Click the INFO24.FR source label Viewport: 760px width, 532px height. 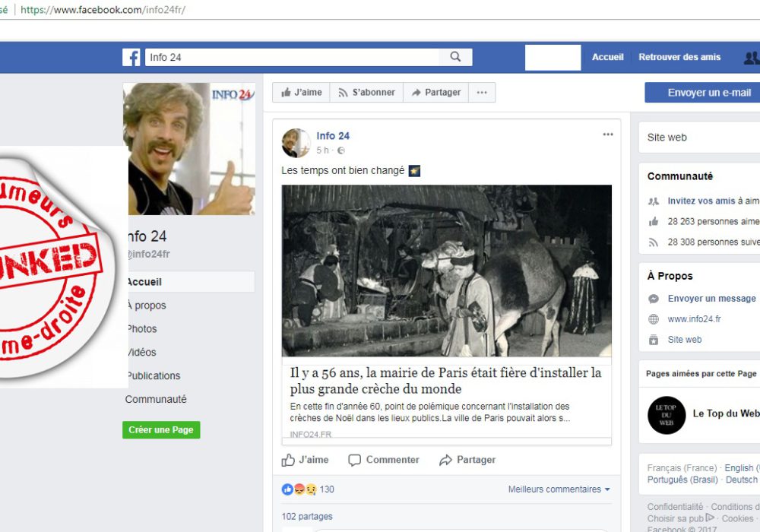click(311, 434)
